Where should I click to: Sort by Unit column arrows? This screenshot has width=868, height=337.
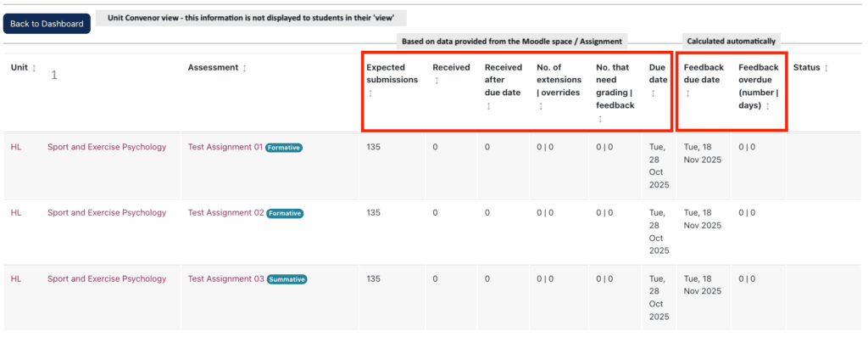[x=34, y=68]
